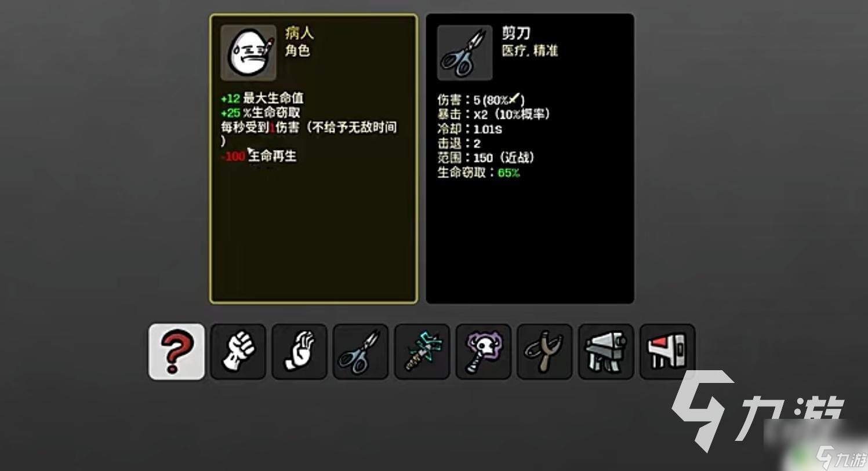Screen dimensions: 868x471
Task: Select the random question mark weapon
Action: (176, 352)
